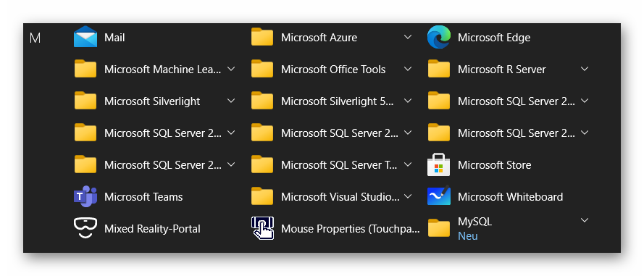Image resolution: width=644 pixels, height=276 pixels.
Task: Click the Microsoft Azure folder icon
Action: click(262, 37)
